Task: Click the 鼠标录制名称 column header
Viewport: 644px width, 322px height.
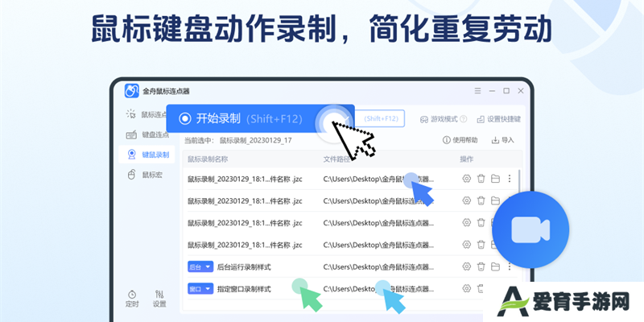Action: click(208, 159)
